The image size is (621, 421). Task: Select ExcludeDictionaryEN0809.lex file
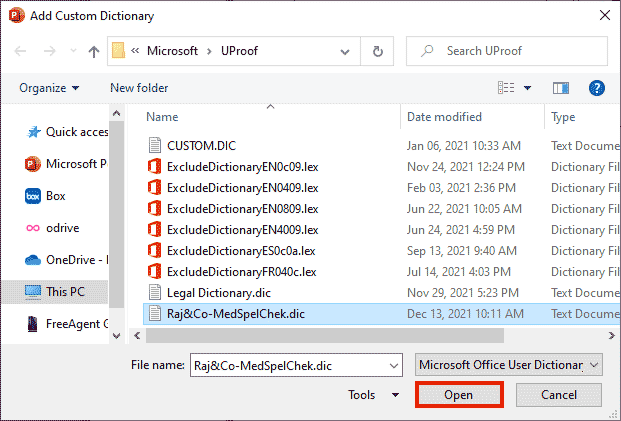(242, 209)
